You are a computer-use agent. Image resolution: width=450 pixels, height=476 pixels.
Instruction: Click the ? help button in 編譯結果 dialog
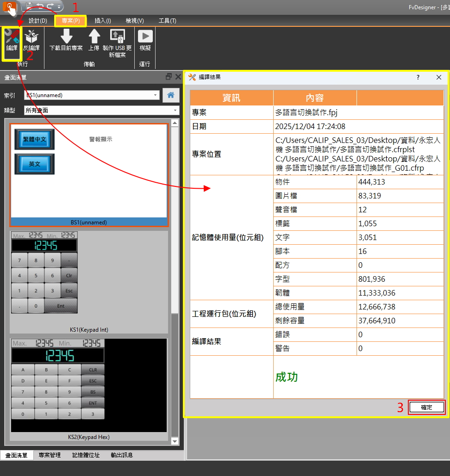tap(418, 77)
